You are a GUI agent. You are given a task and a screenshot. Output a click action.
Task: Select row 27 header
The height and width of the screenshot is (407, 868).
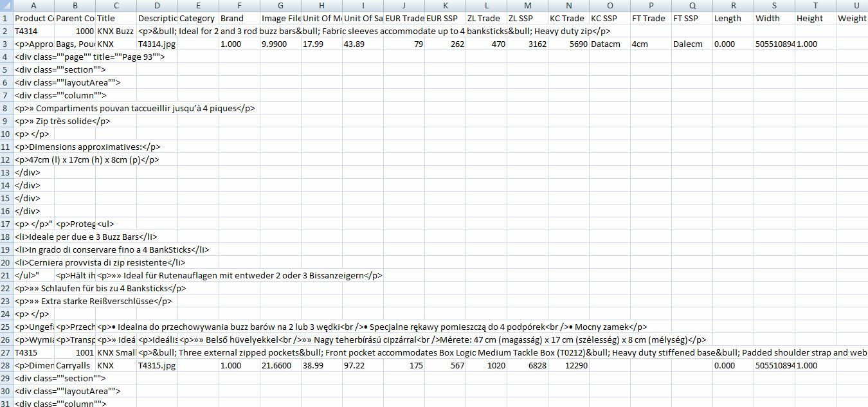click(6, 352)
